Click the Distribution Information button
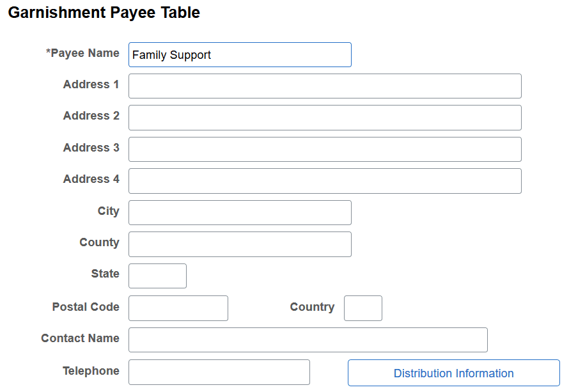The height and width of the screenshot is (392, 569). point(453,373)
